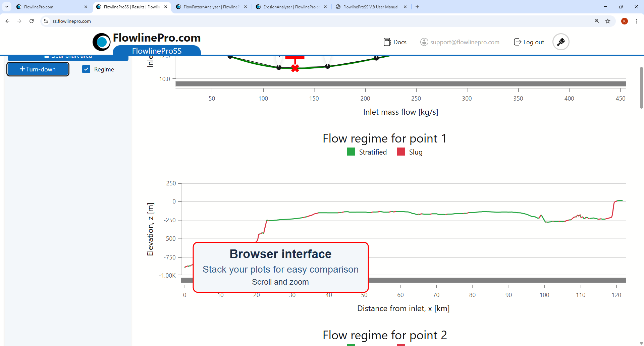Image resolution: width=644 pixels, height=346 pixels.
Task: Toggle the Clear chart area checkbox
Action: [47, 56]
